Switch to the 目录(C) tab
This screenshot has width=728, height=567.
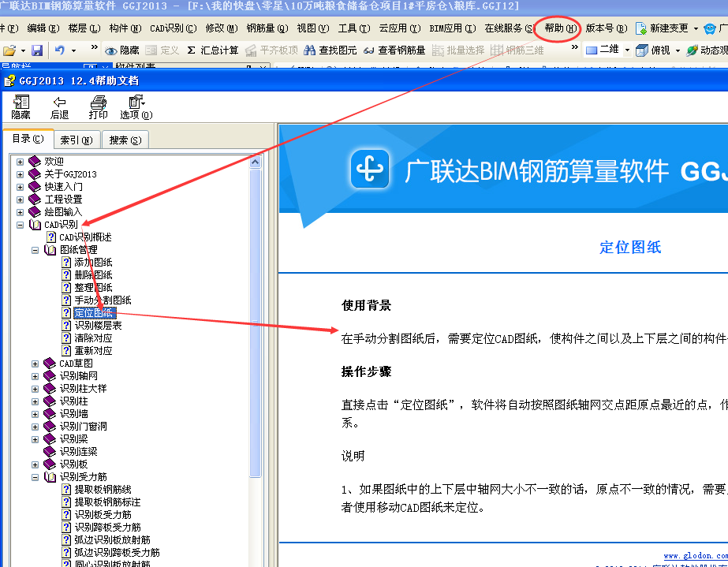tap(28, 138)
